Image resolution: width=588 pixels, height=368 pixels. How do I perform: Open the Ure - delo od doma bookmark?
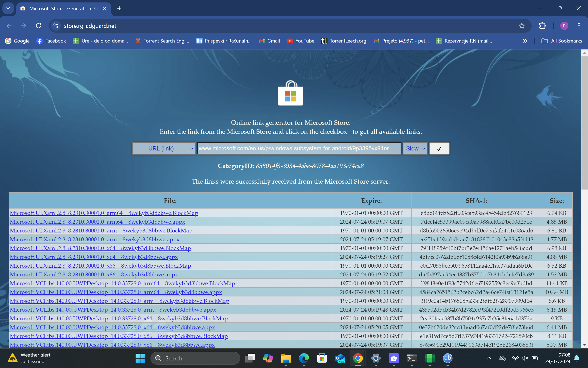(x=100, y=41)
